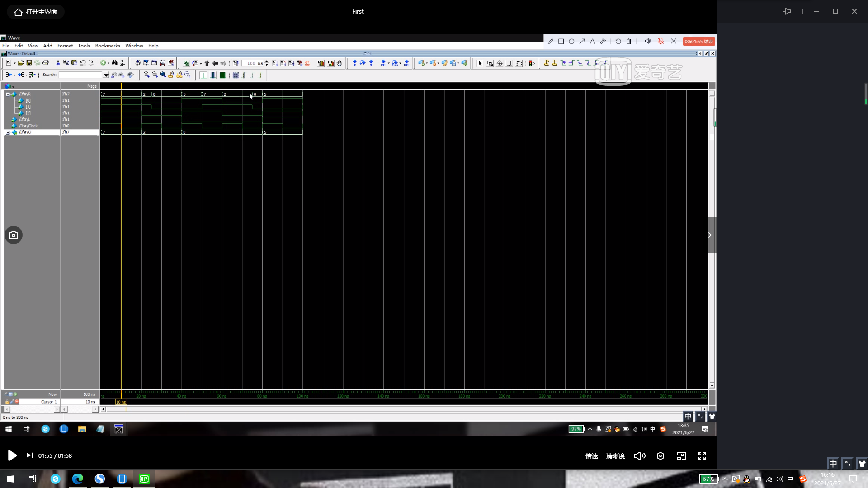Open the Format menu
This screenshot has width=868, height=488.
pyautogui.click(x=65, y=46)
